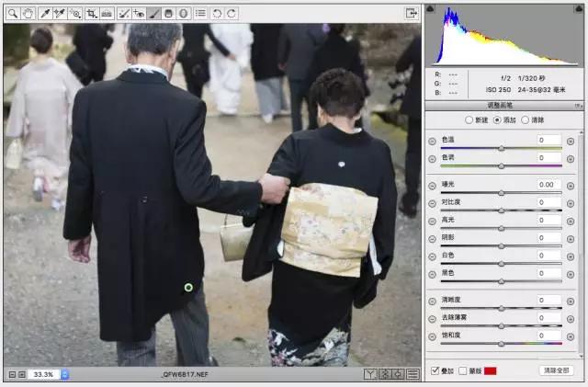The image size is (588, 387).
Task: Copy current settings to before icon
Action: 398,374
